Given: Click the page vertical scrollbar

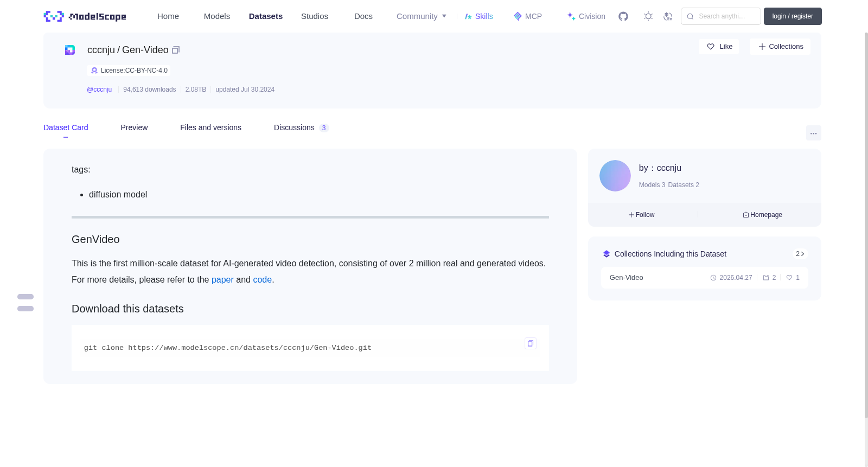Looking at the screenshot, I should pyautogui.click(x=866, y=225).
